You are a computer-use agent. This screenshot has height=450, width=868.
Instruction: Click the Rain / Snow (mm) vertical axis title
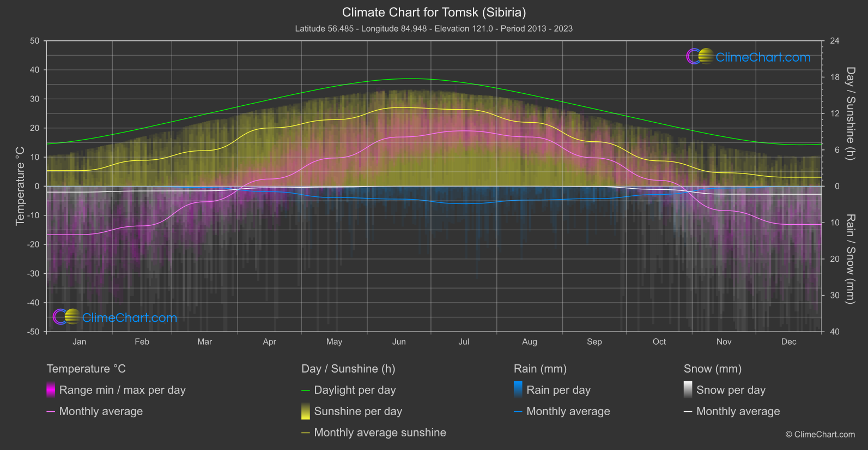pos(850,259)
